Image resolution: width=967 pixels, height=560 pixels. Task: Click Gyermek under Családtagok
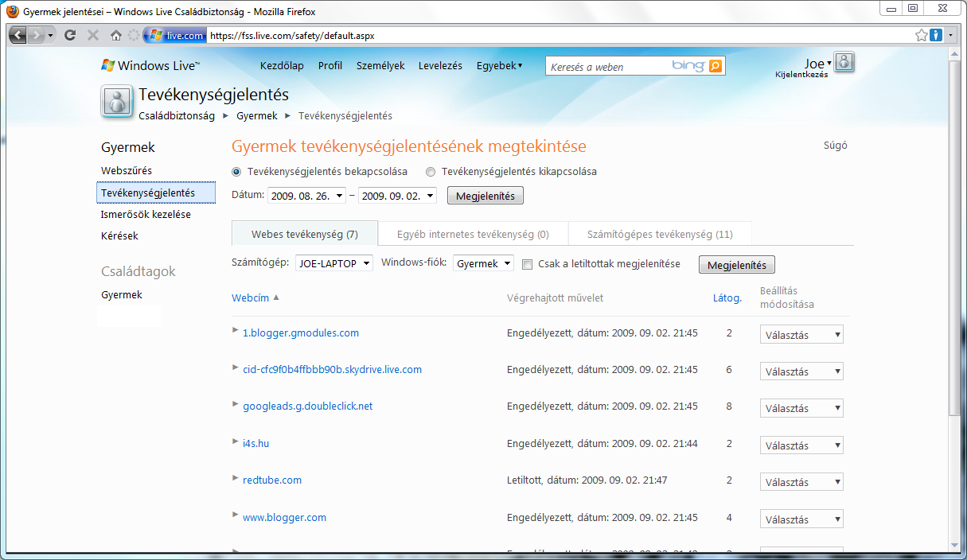coord(122,294)
